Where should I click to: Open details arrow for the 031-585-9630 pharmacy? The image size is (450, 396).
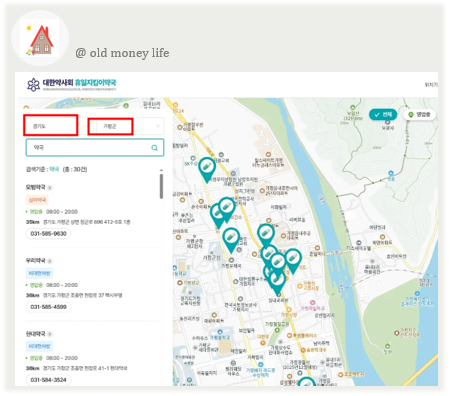coord(50,188)
